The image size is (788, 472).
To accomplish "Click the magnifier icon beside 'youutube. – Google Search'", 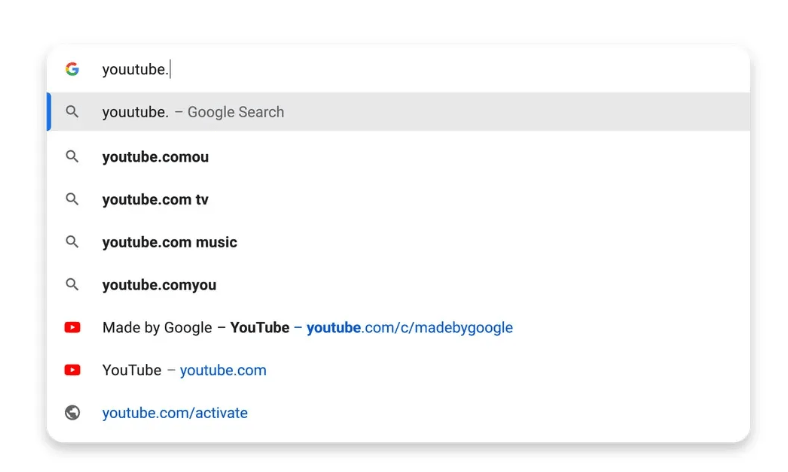I will (72, 112).
